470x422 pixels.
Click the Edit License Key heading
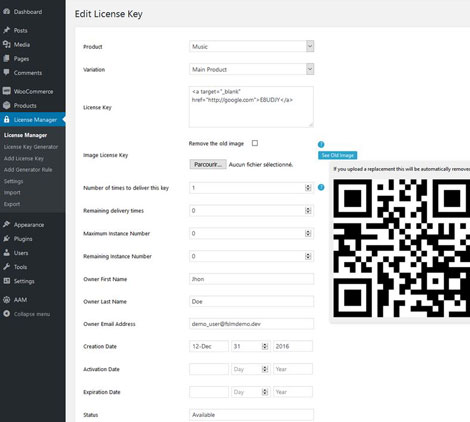(x=109, y=14)
